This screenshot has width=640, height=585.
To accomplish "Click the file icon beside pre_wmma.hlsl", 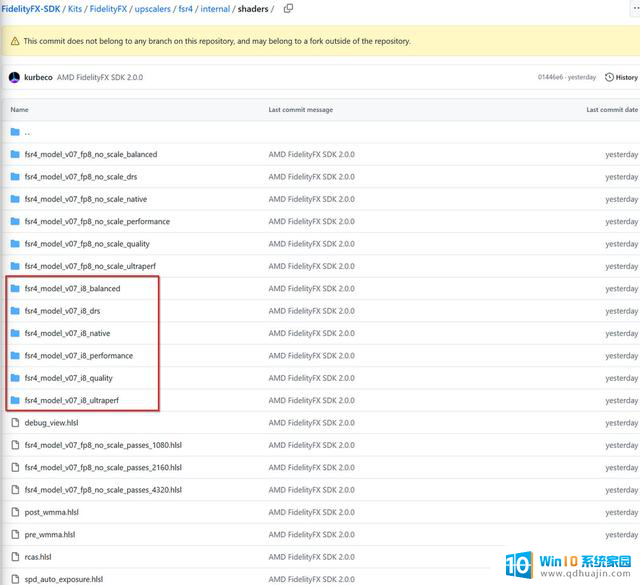I will tap(15, 534).
